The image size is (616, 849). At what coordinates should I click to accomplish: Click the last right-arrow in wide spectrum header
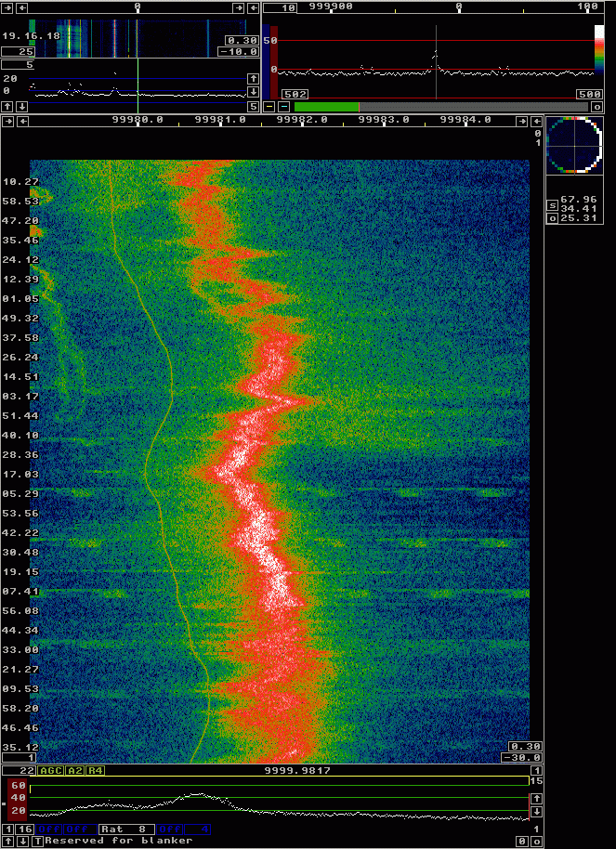[x=239, y=7]
